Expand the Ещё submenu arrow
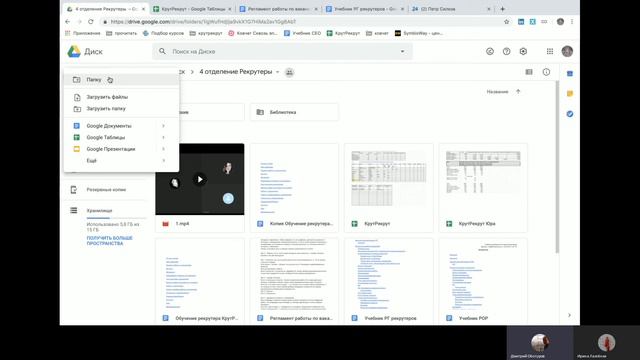The width and height of the screenshot is (640, 360). coord(164,160)
